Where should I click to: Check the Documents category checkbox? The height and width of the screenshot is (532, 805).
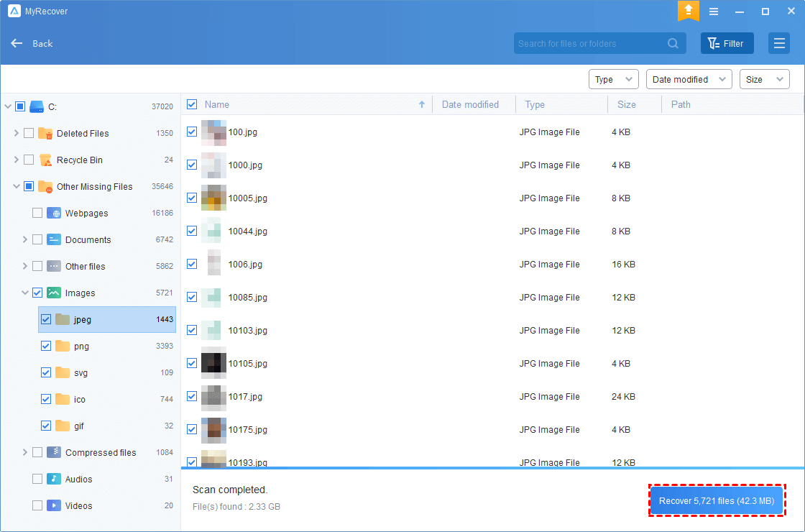pos(37,239)
